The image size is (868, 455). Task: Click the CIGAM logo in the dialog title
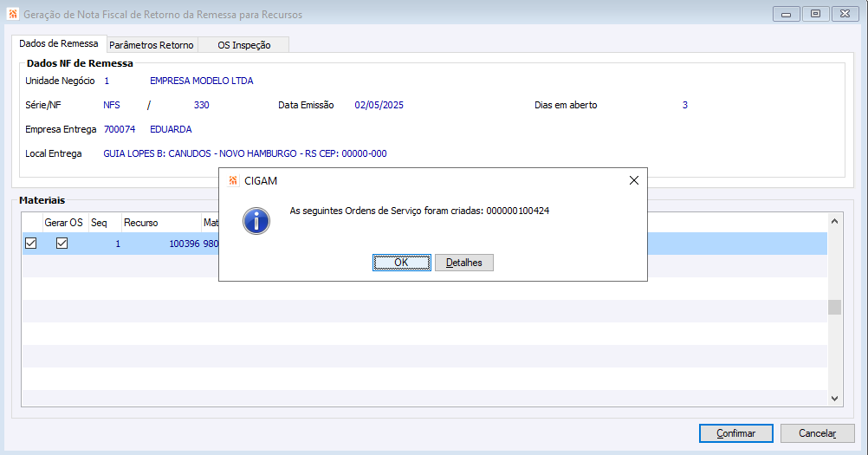tap(233, 180)
